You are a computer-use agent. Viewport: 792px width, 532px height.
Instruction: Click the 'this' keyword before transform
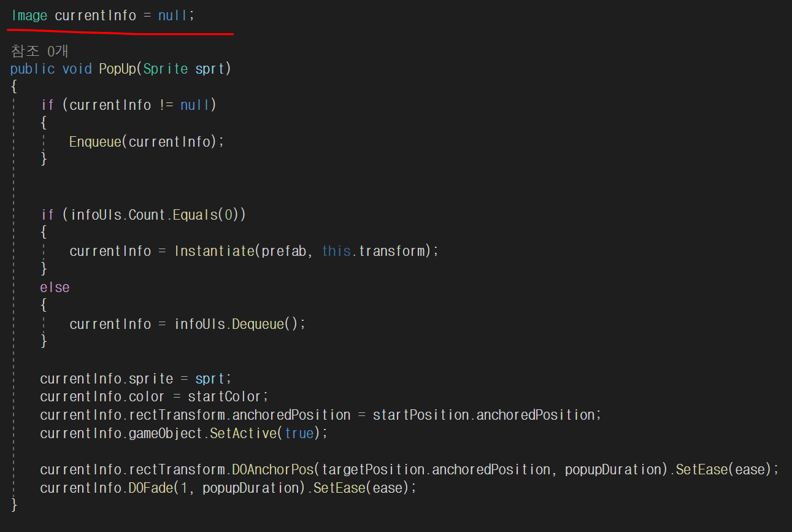337,251
